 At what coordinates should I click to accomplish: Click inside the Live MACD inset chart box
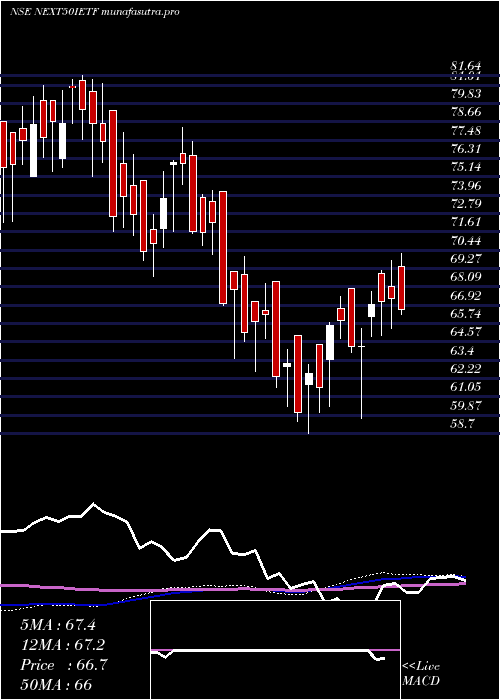(275, 650)
